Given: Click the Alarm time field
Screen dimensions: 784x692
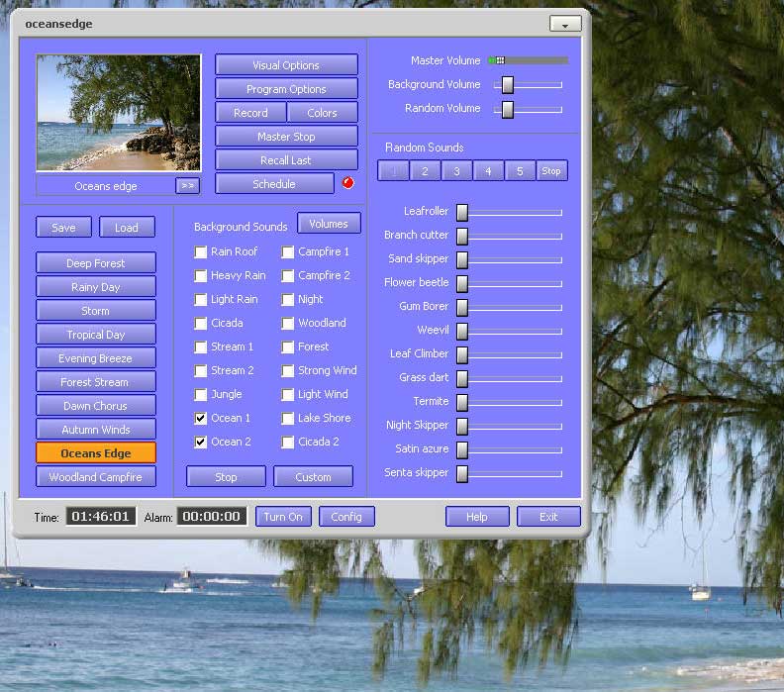Looking at the screenshot, I should click(212, 517).
